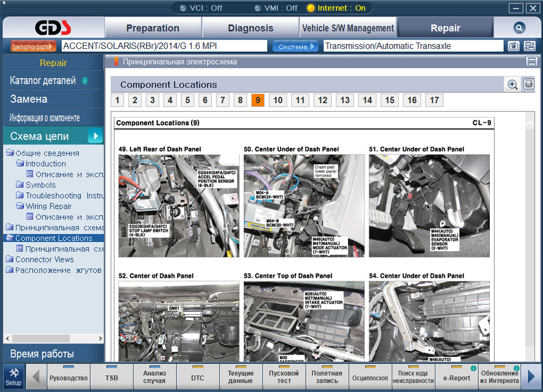Open the DTC button in bottom toolbar
The width and height of the screenshot is (543, 392).
tap(198, 377)
